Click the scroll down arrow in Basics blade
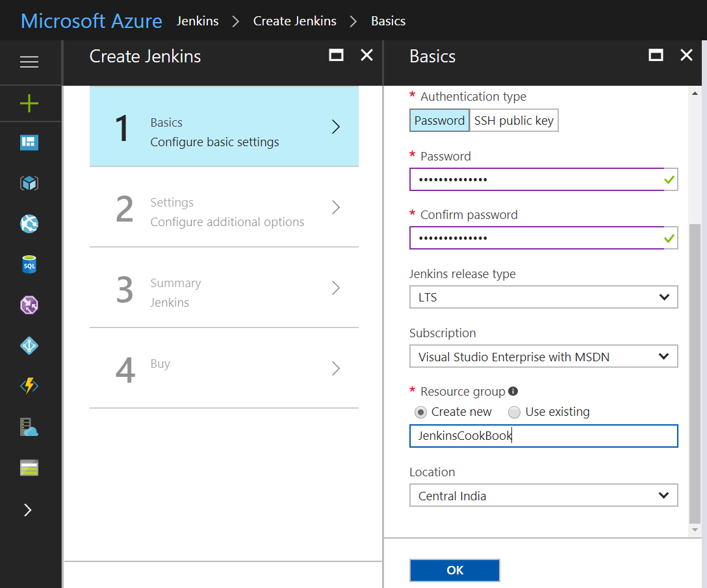The height and width of the screenshot is (588, 707). click(695, 530)
